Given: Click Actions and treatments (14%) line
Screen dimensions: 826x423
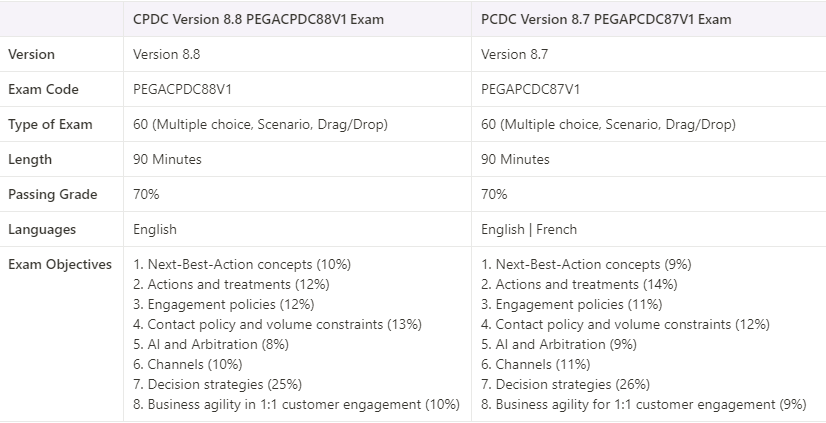Looking at the screenshot, I should (579, 284).
